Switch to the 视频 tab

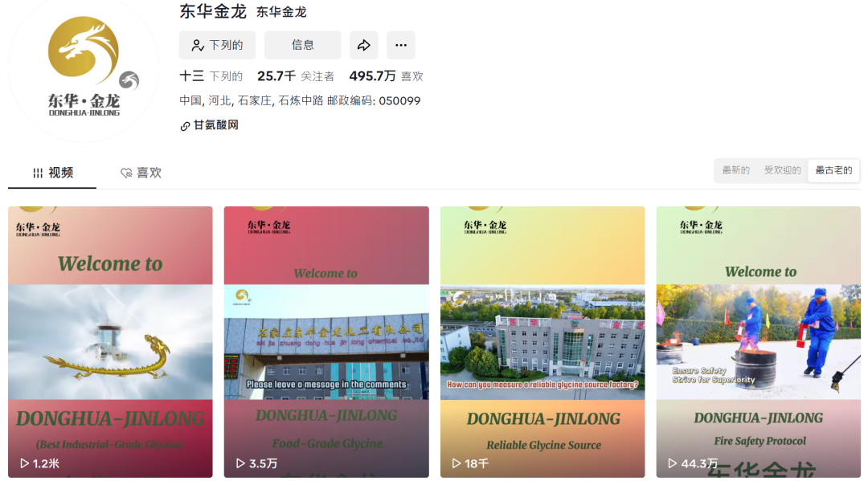51,171
